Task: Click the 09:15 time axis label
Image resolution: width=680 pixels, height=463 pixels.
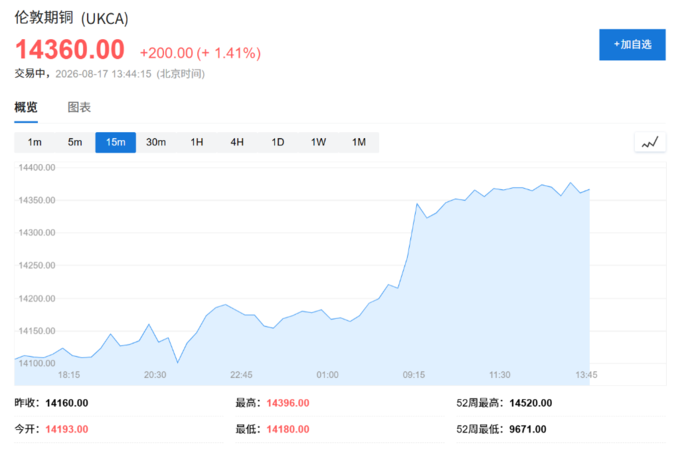Action: click(414, 375)
